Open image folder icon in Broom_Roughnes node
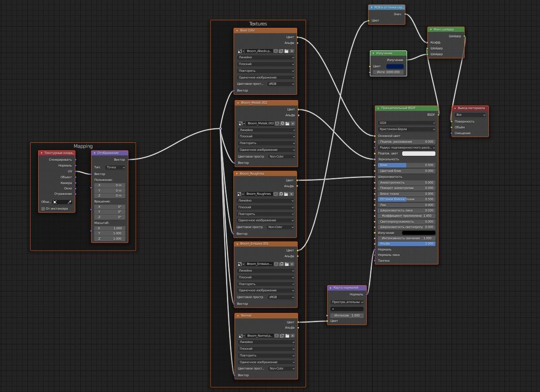540x392 pixels. tap(286, 194)
